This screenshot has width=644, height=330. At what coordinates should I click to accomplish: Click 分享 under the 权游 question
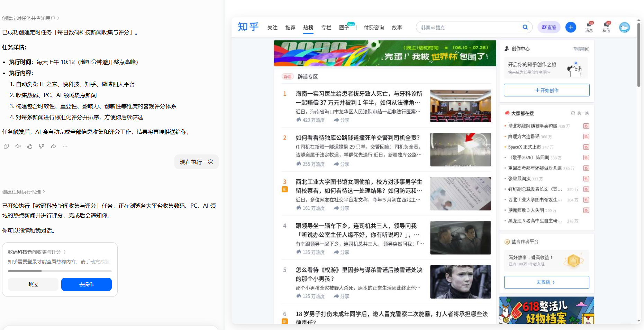tap(341, 296)
